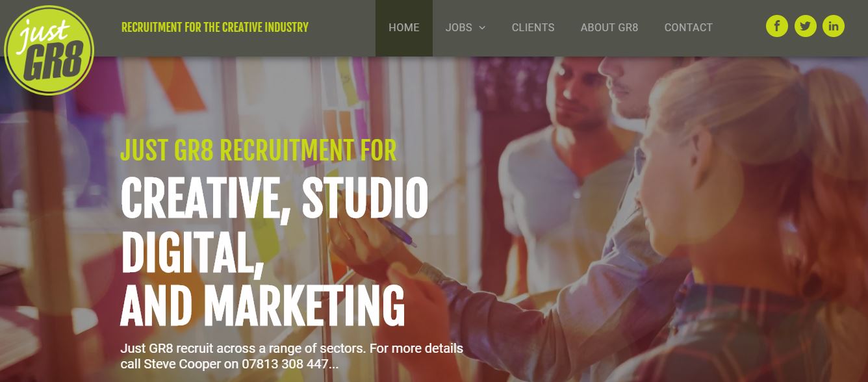Open the Facebook social icon
Image resolution: width=868 pixels, height=382 pixels.
(777, 26)
